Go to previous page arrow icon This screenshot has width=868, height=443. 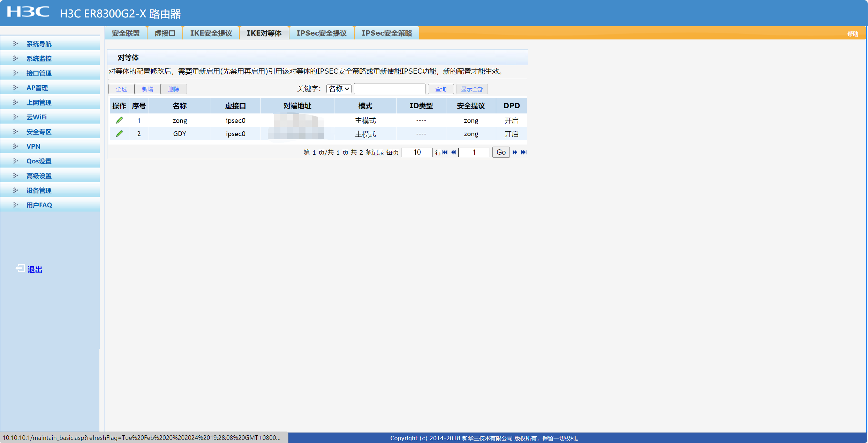pos(453,152)
